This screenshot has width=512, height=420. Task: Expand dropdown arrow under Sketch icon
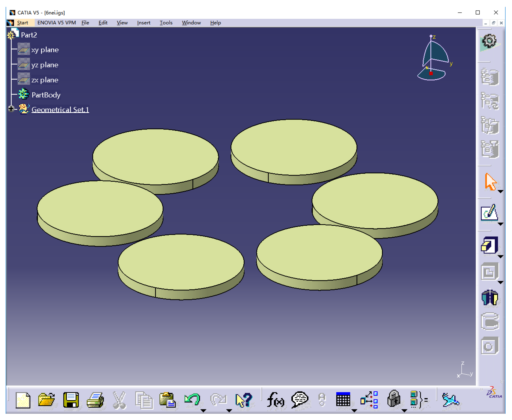coord(500,224)
